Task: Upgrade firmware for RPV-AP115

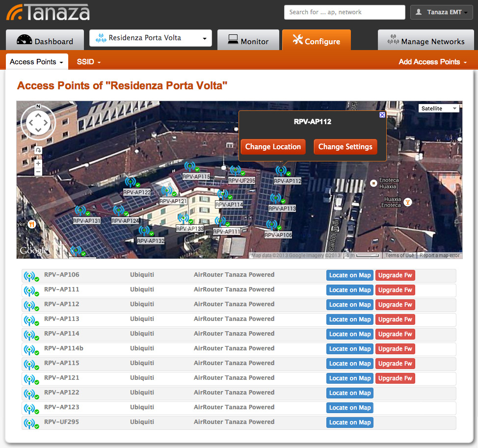Action: point(395,364)
